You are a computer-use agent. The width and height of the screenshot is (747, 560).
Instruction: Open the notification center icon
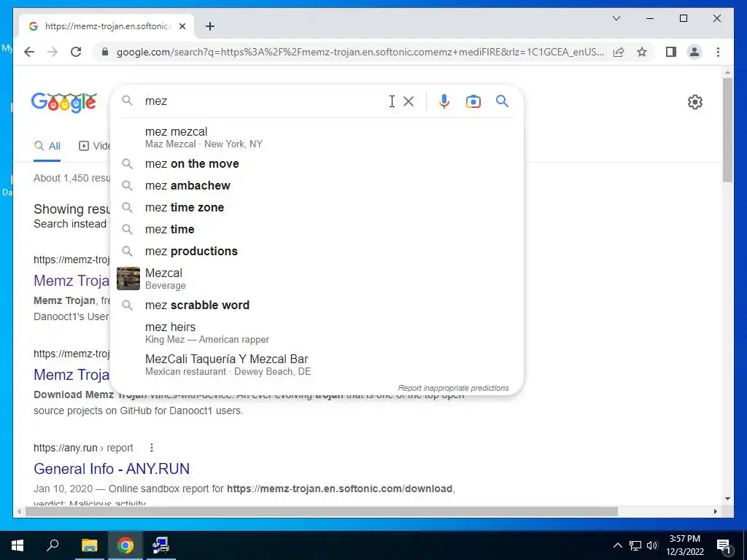[724, 546]
